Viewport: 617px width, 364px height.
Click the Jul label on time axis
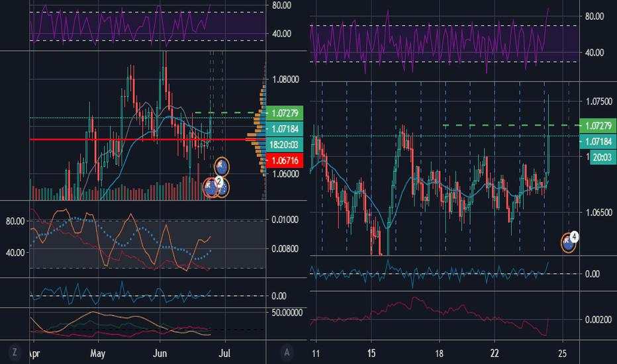(224, 353)
